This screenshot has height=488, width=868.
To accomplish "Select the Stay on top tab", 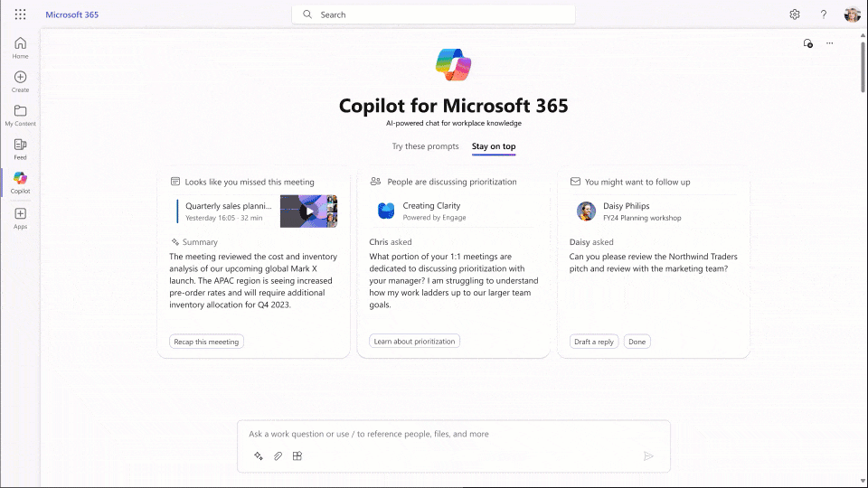I will pyautogui.click(x=494, y=146).
